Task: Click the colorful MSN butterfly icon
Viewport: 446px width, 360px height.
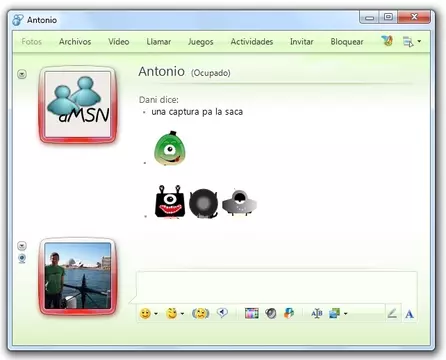Action: click(387, 41)
